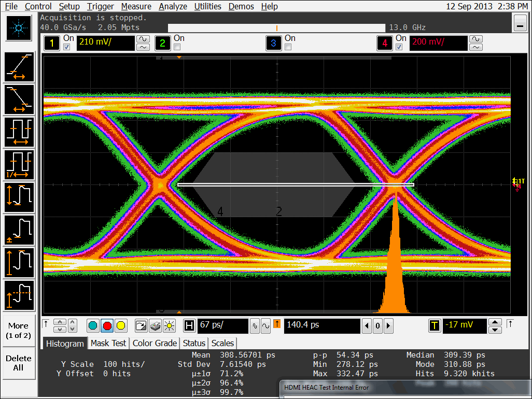Switch to the Mask Test tab

pos(108,343)
